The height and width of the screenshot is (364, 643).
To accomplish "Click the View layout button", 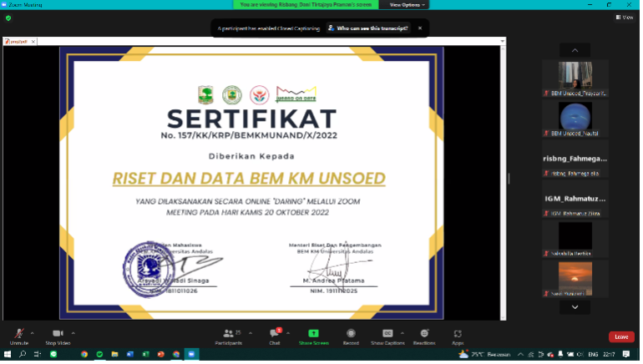I will point(625,17).
